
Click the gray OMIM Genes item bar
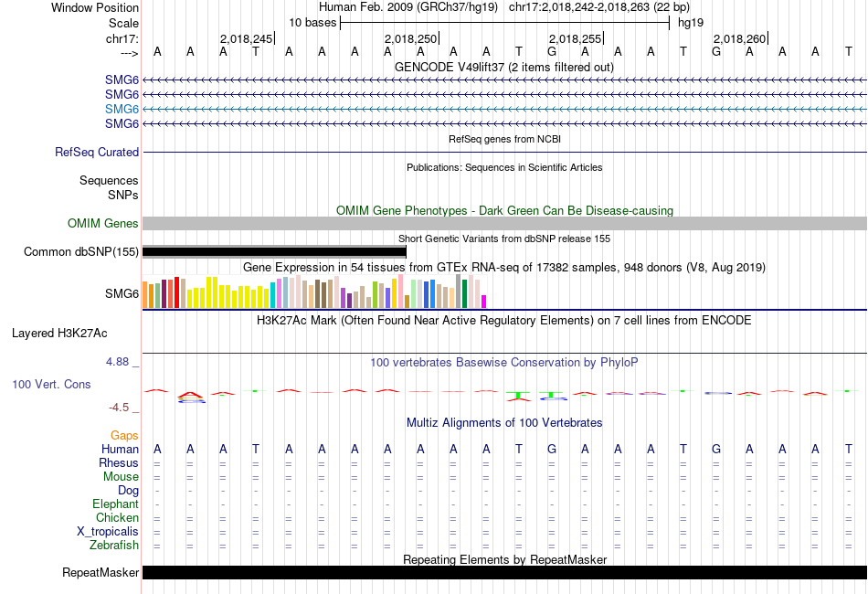click(504, 224)
